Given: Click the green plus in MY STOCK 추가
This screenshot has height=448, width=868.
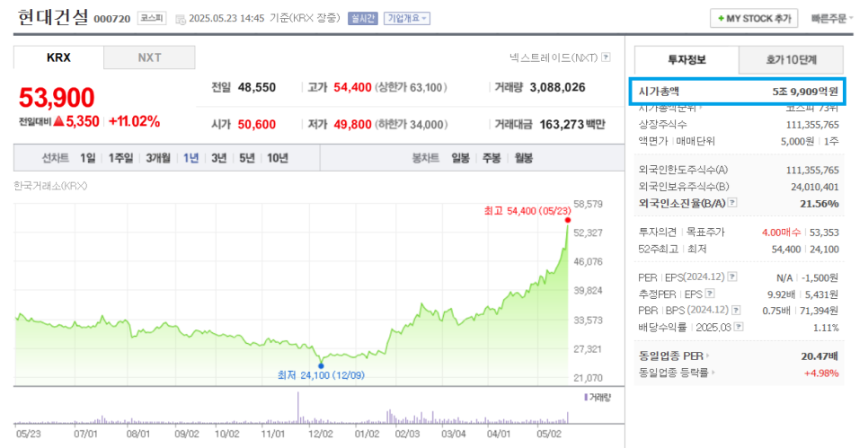Looking at the screenshot, I should point(721,19).
